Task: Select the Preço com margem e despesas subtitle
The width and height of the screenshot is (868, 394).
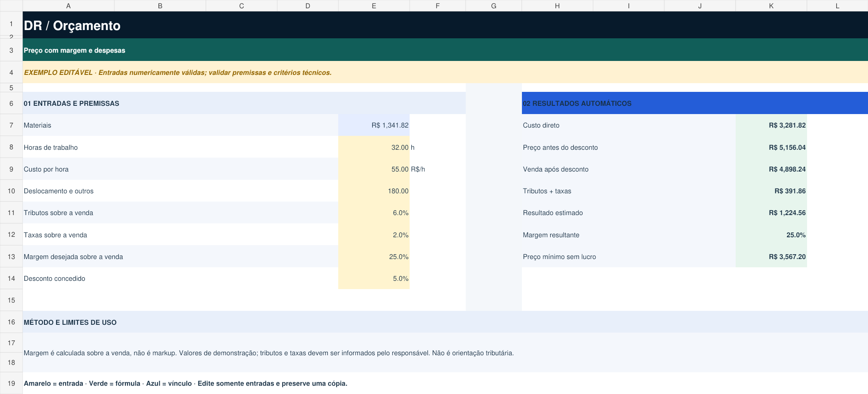Action: [445, 50]
